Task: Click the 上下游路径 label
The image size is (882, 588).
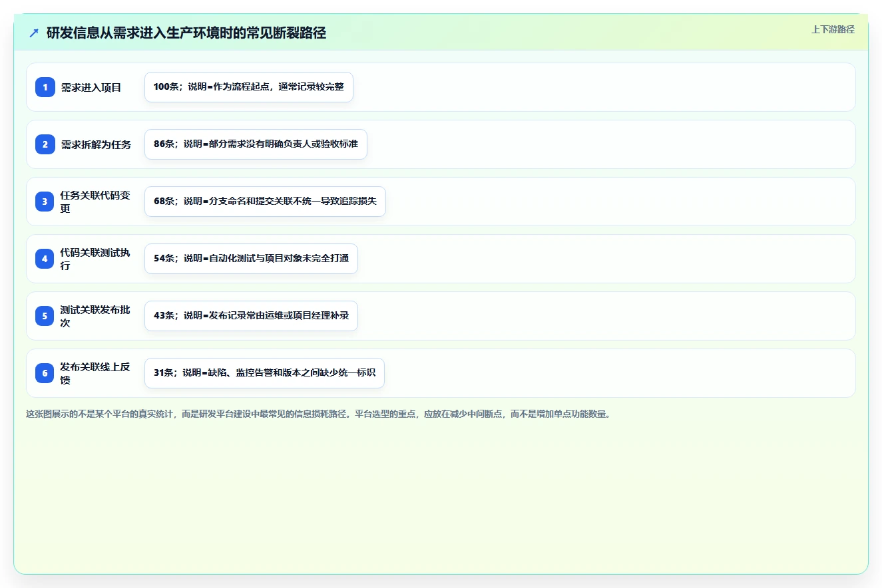Action: pos(833,29)
